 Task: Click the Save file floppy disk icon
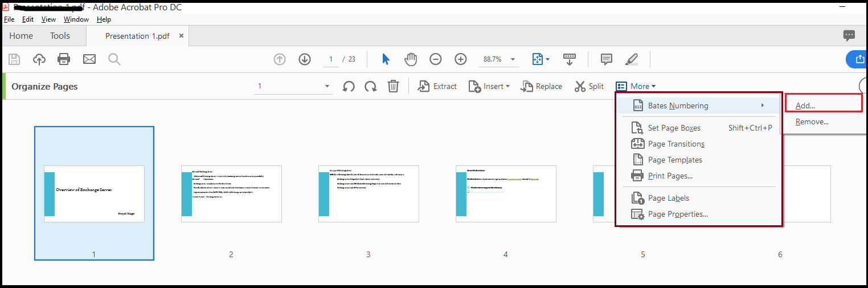(x=14, y=59)
